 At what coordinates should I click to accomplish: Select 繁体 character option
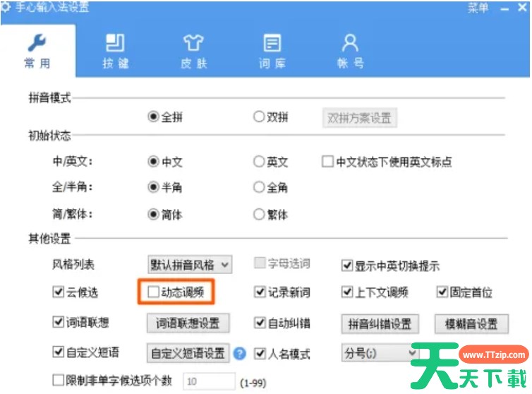point(259,215)
